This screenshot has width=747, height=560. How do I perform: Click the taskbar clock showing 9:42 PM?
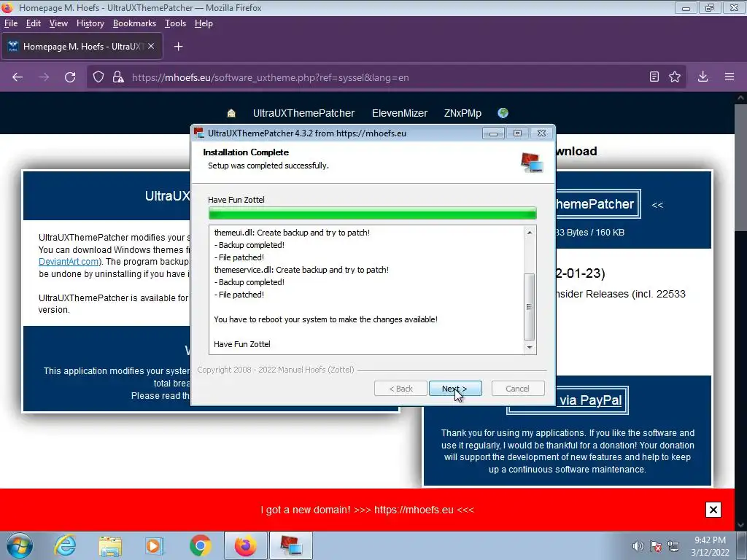pos(710,546)
